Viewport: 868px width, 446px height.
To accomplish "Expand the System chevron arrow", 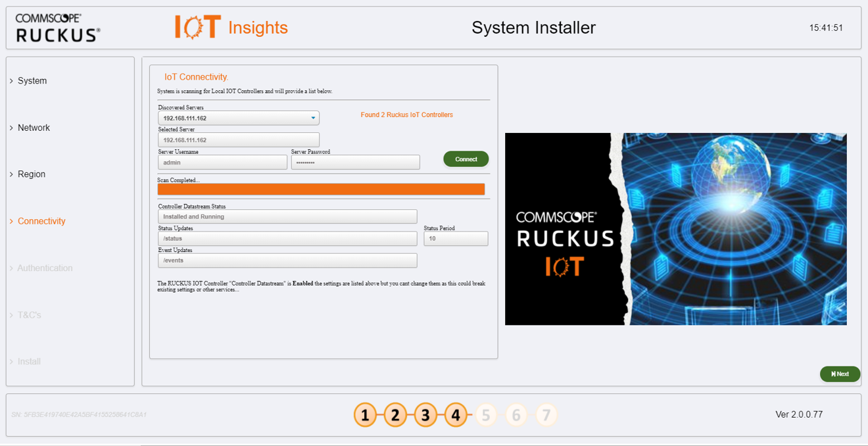I will point(11,81).
